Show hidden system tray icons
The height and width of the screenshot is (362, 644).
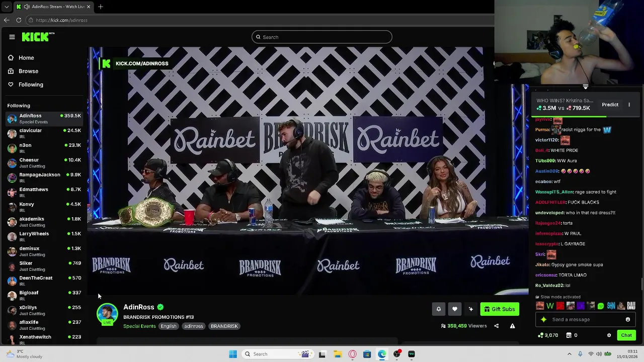point(570,354)
